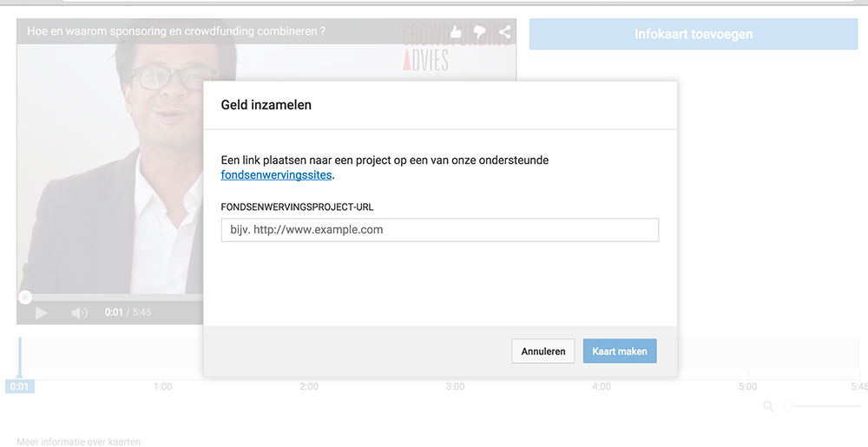Mute the video using speaker icon
The height and width of the screenshot is (447, 868).
pyautogui.click(x=79, y=312)
